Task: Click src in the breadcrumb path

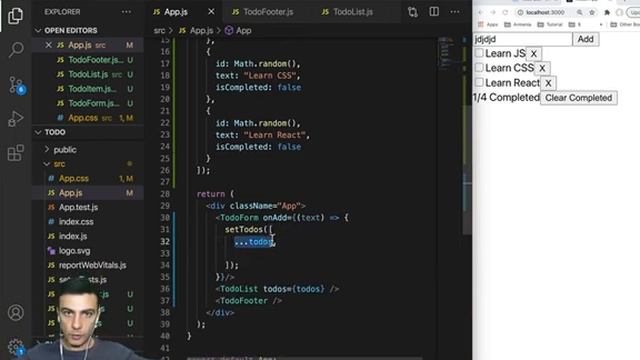Action: 159,31
